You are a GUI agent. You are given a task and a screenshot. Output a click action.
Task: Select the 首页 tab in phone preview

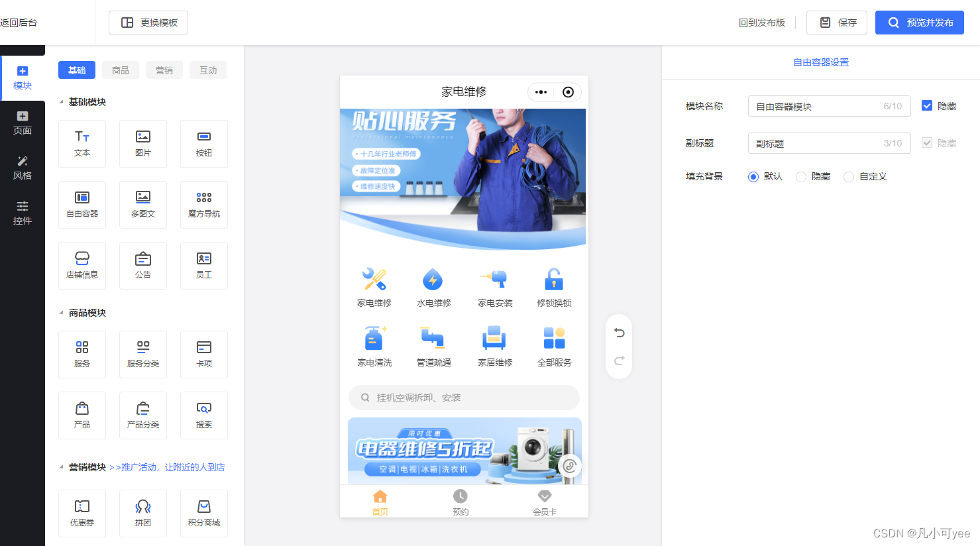point(380,502)
